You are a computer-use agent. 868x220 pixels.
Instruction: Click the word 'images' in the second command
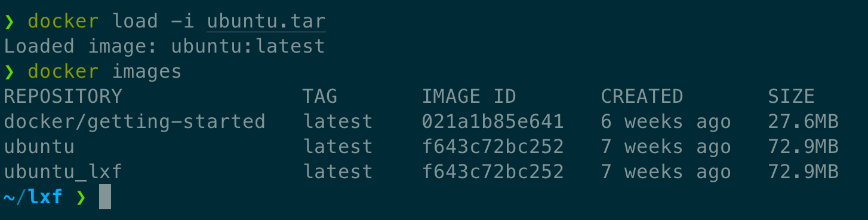147,72
